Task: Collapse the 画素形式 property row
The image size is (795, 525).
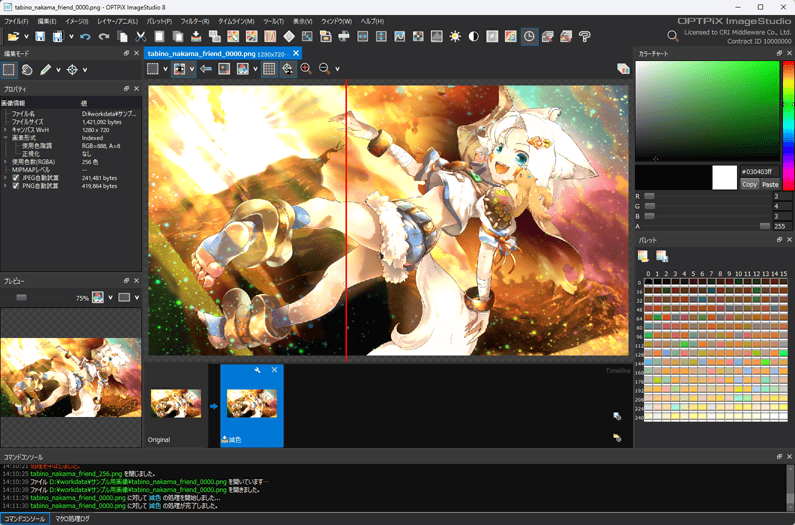Action: coord(6,138)
